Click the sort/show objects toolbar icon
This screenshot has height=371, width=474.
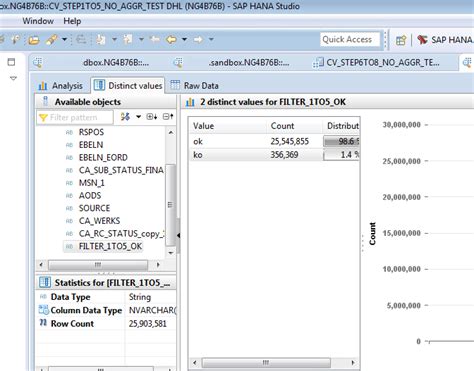[x=125, y=117]
